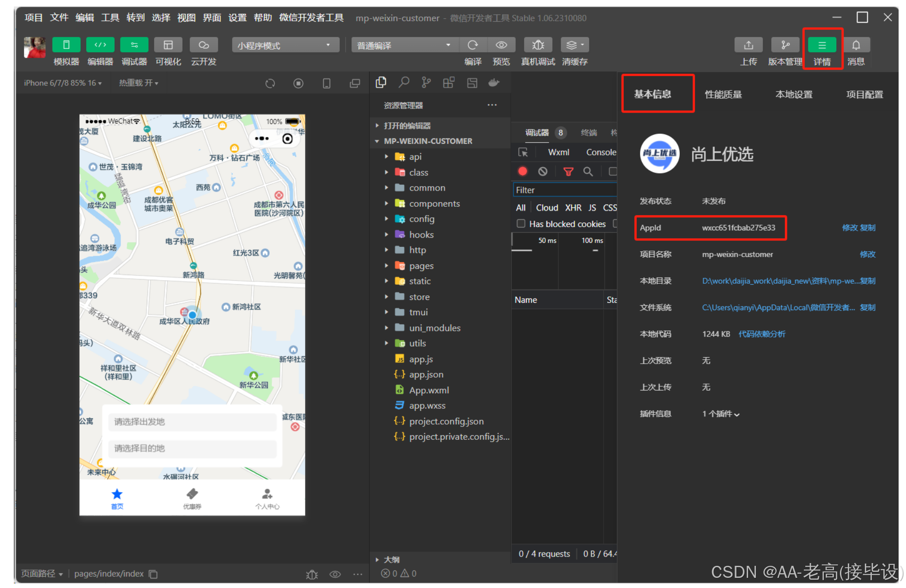Start real device debugging icon

click(x=538, y=45)
